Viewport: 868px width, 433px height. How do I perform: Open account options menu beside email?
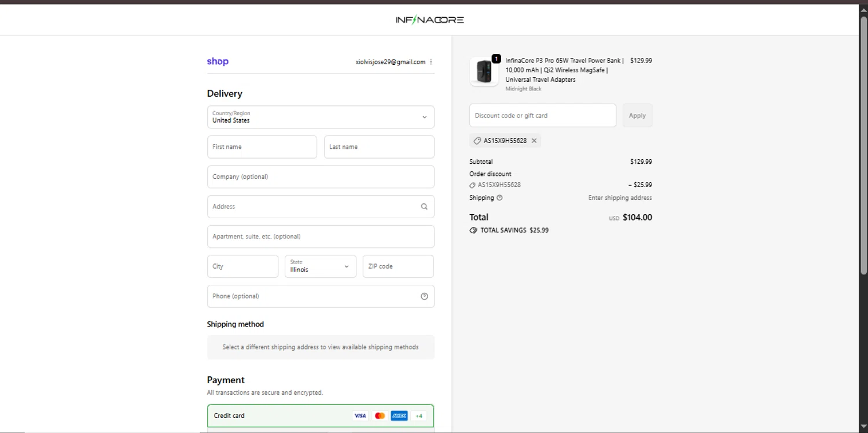(x=431, y=62)
